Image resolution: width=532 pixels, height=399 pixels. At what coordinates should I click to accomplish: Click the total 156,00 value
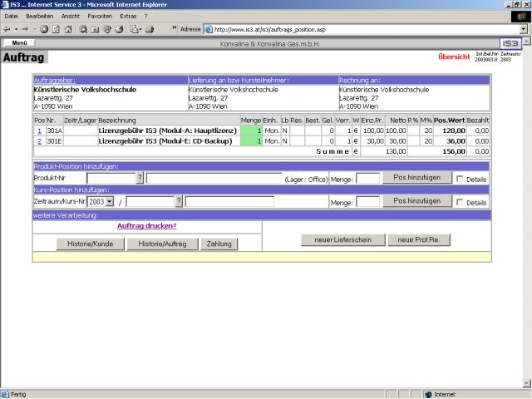click(x=454, y=151)
